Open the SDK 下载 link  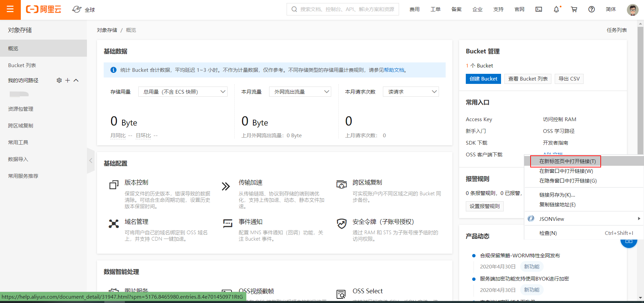(x=477, y=143)
